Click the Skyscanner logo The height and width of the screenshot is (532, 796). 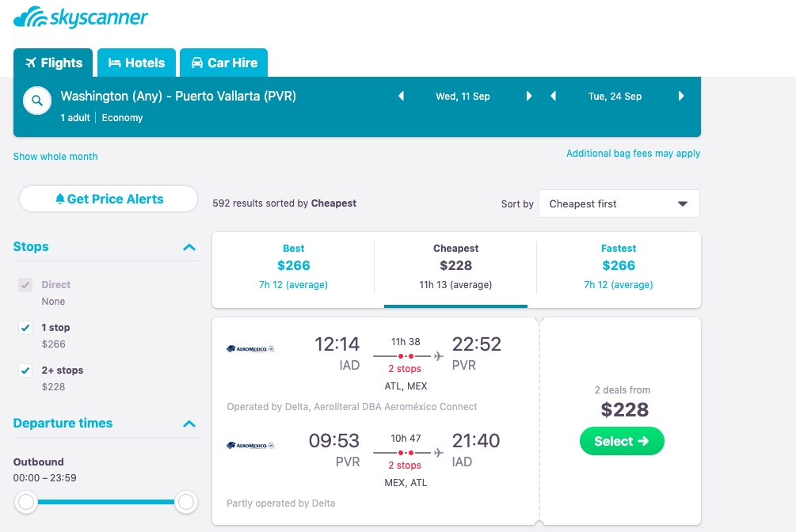tap(81, 17)
